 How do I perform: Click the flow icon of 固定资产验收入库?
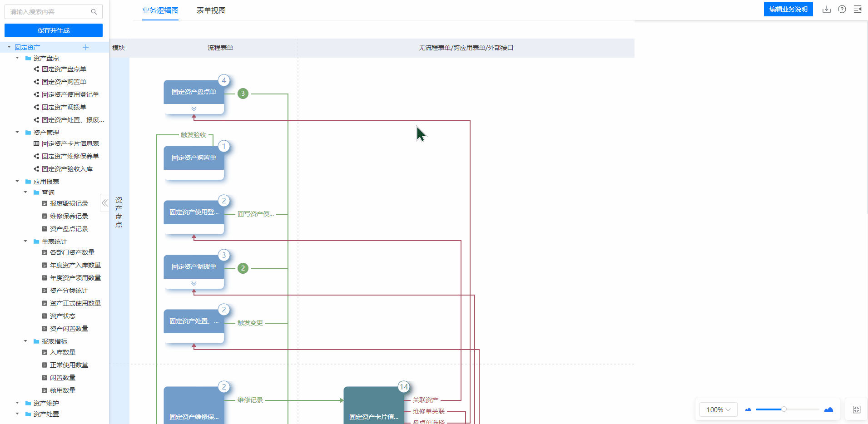[36, 169]
